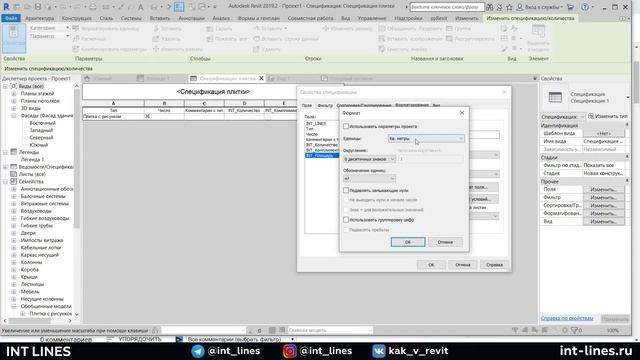Viewport: 640px width, 360px height.
Task: Click the Save icon in quick access toolbar
Action: coord(38,7)
